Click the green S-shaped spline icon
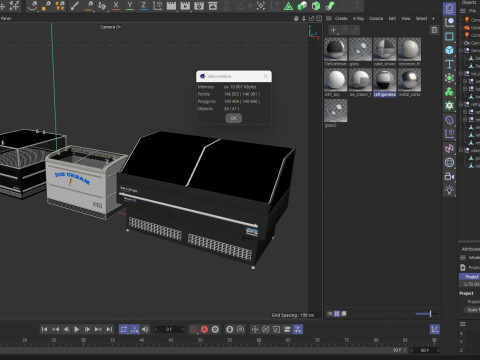The height and width of the screenshot is (360, 480). click(x=330, y=6)
